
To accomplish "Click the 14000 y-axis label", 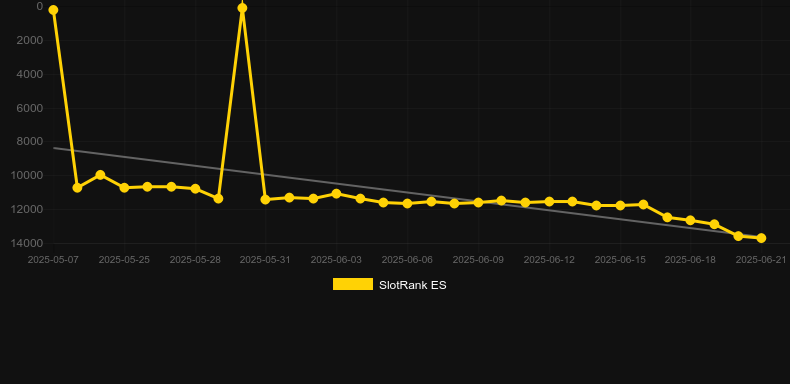I will click(27, 243).
